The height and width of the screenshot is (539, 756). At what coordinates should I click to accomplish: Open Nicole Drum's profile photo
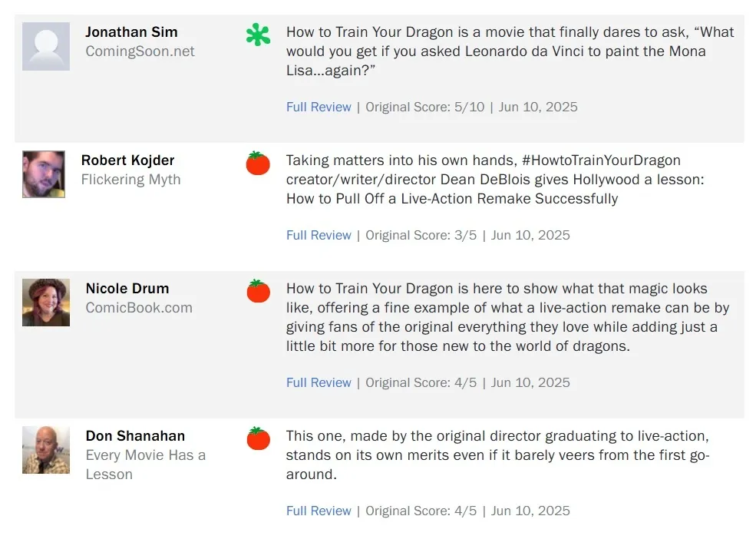click(x=46, y=302)
